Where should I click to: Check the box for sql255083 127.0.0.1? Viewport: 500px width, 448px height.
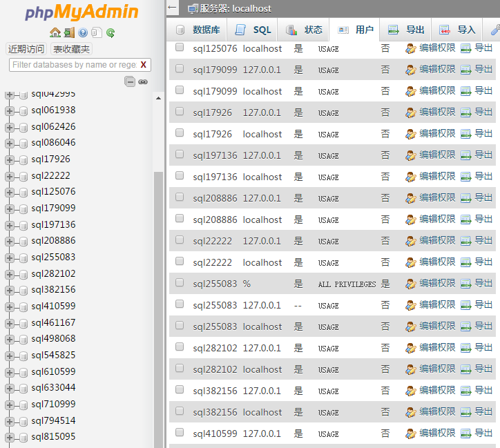[180, 304]
